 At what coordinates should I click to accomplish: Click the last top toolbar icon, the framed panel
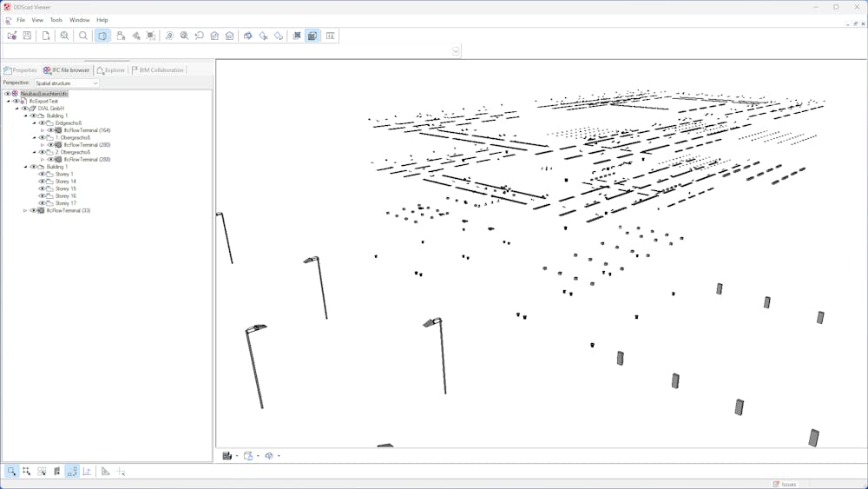click(331, 36)
